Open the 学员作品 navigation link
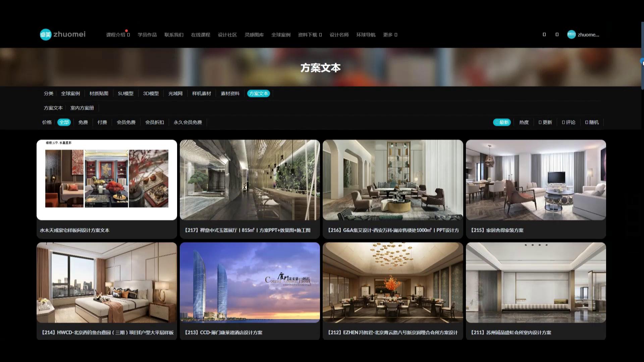The image size is (644, 362). tap(147, 35)
